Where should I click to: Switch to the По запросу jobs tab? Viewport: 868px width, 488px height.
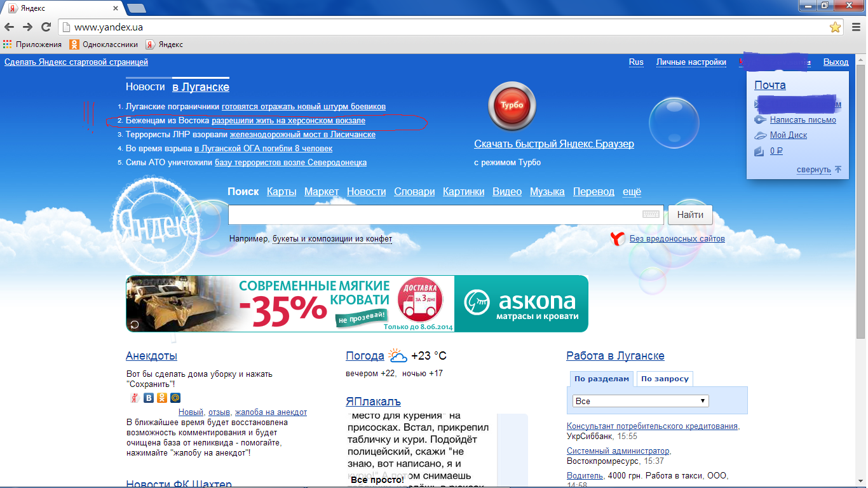tap(665, 379)
